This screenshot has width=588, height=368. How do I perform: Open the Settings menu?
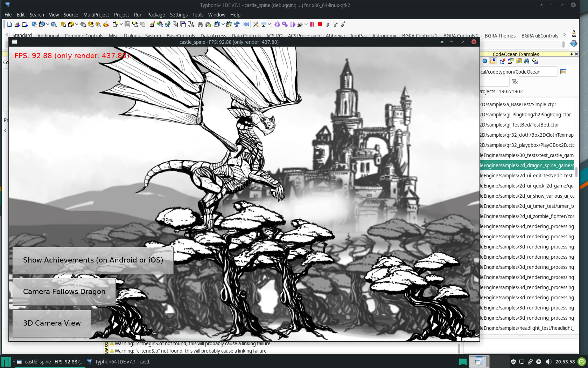coord(179,15)
